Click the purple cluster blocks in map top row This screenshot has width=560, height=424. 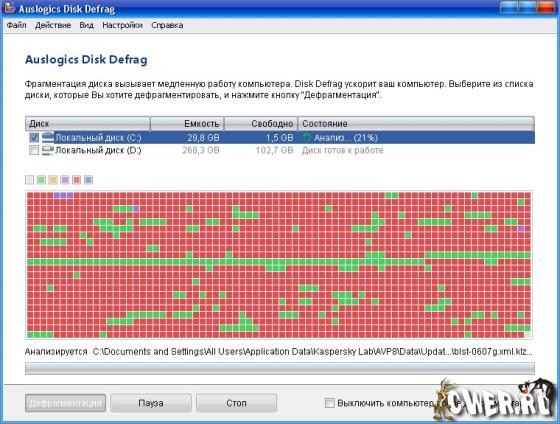click(63, 195)
